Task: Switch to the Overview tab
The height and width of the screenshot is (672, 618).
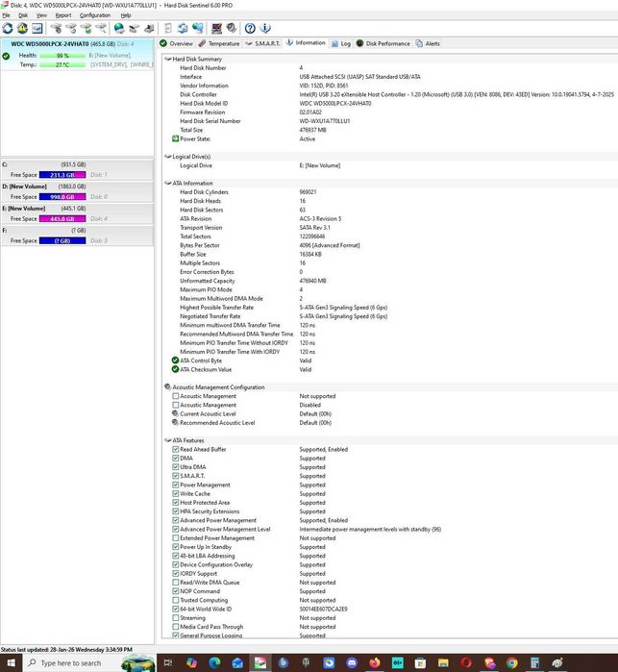Action: click(x=176, y=43)
